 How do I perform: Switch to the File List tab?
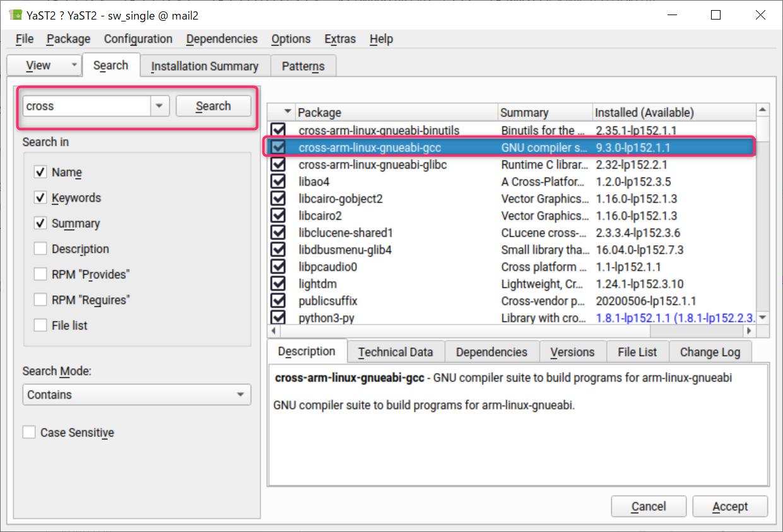pos(637,352)
